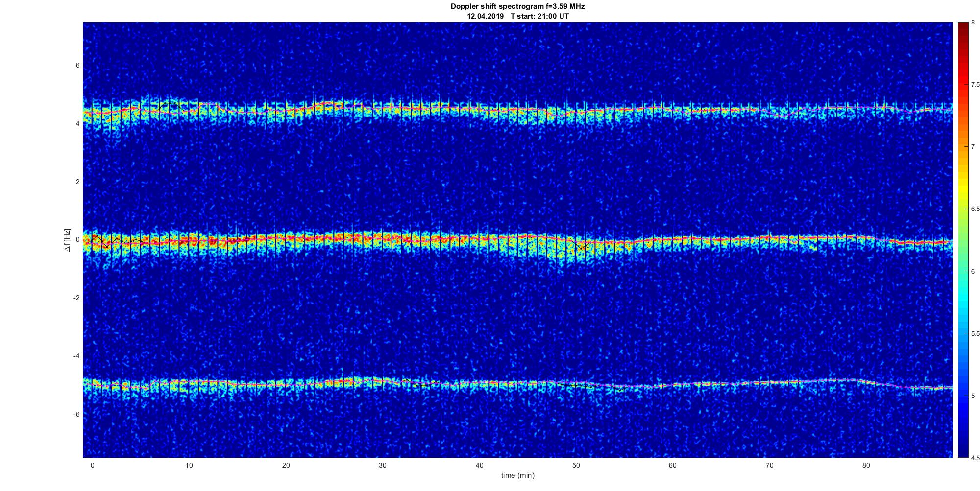Click the y-axis tick label '6'

[77, 66]
